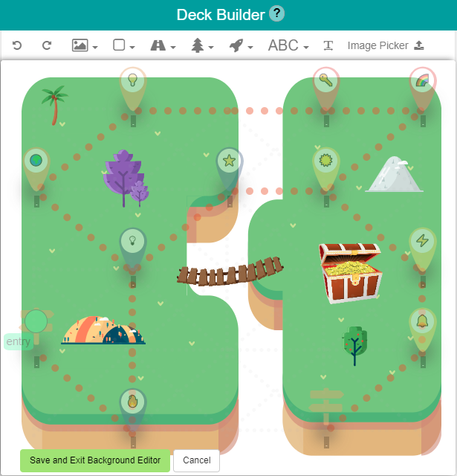Open Image Picker upload
Image resolution: width=457 pixels, height=476 pixels.
(x=386, y=45)
